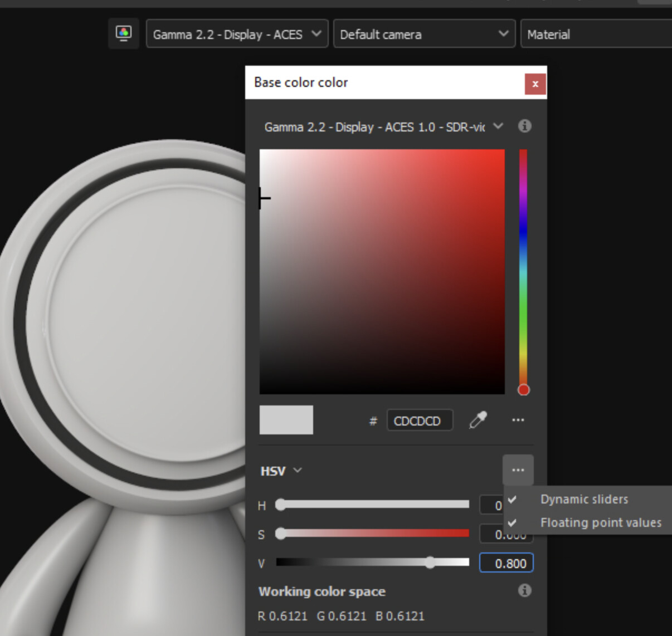Click the H hue slider track
This screenshot has width=672, height=636.
coord(374,505)
